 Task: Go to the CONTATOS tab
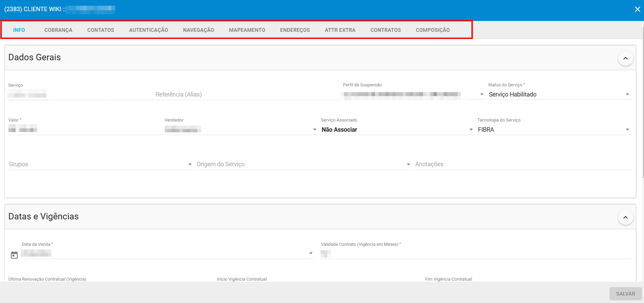(x=101, y=30)
